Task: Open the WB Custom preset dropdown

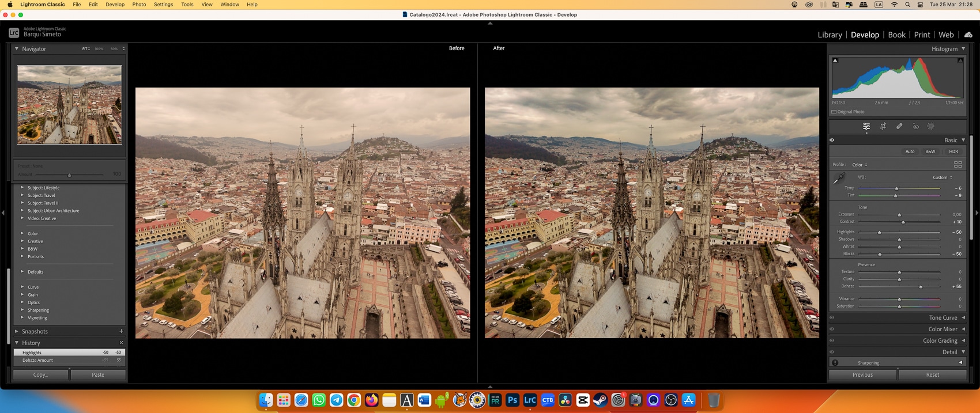Action: [x=943, y=177]
